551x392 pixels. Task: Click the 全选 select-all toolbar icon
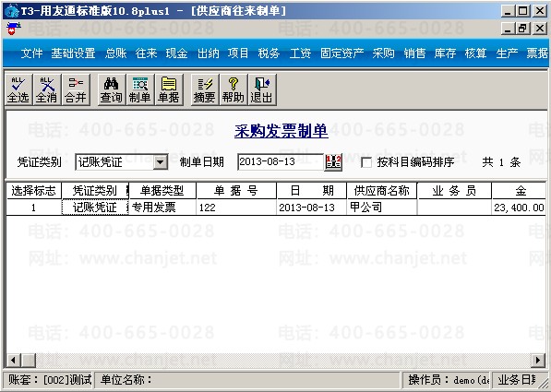(18, 89)
